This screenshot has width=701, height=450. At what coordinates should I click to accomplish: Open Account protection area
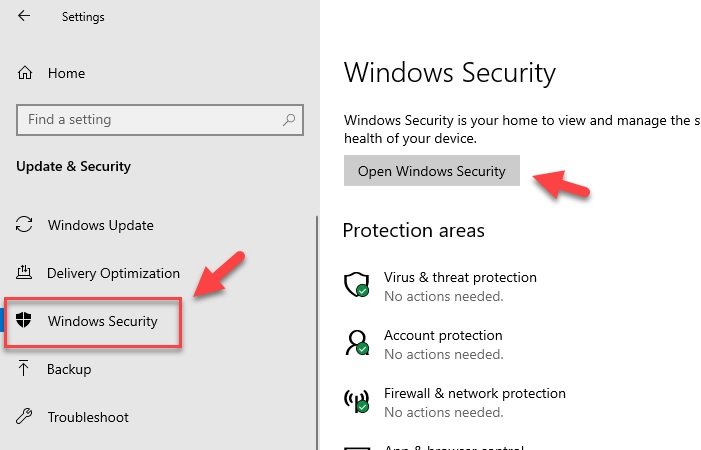pos(443,335)
